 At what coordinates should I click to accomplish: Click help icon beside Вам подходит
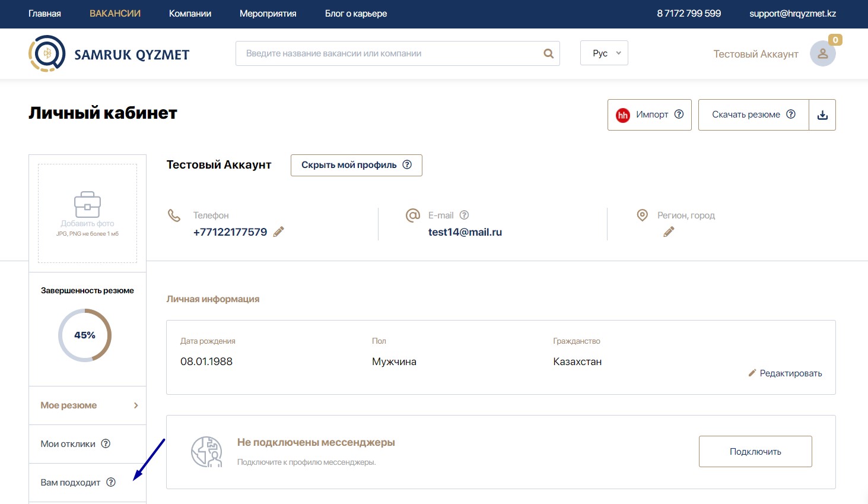tap(111, 482)
